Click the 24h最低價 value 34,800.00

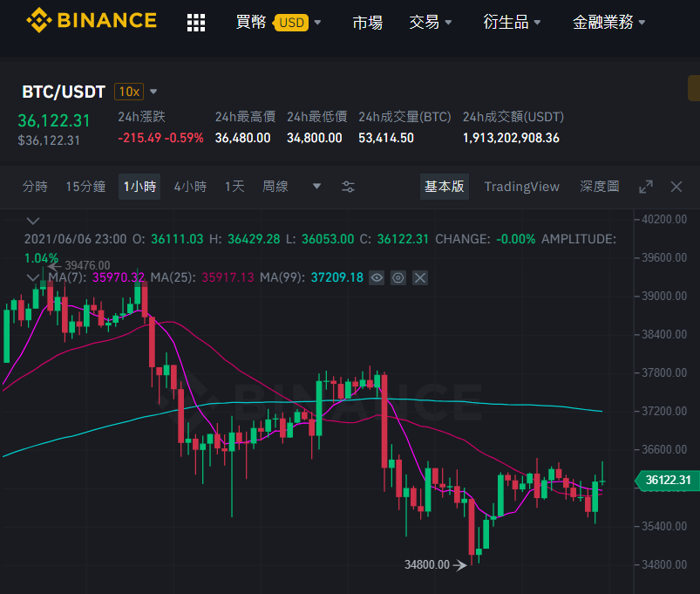[x=315, y=138]
